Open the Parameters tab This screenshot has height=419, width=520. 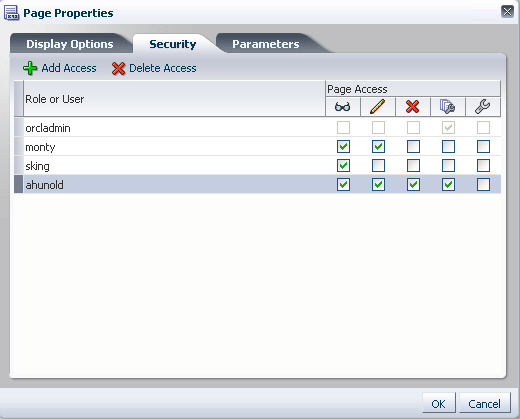(x=266, y=44)
